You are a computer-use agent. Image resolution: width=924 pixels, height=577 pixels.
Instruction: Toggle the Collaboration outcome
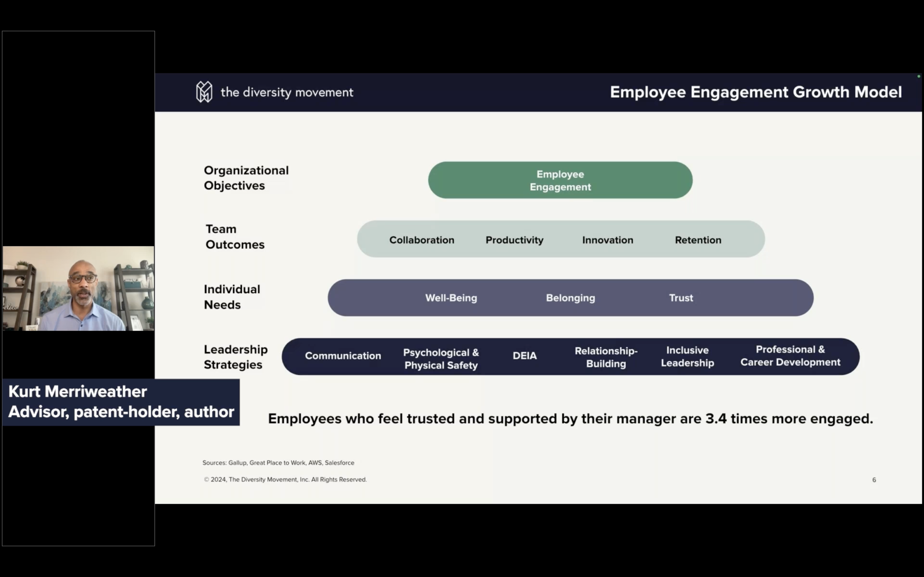[422, 240]
